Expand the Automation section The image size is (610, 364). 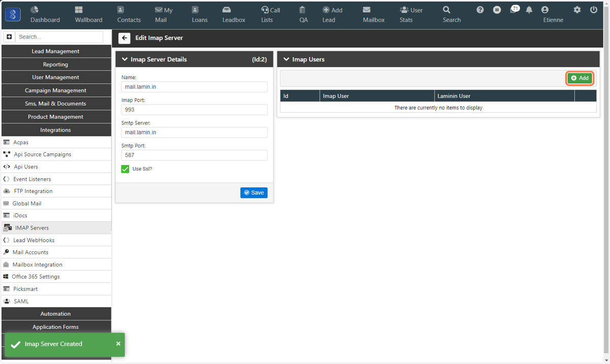pyautogui.click(x=56, y=314)
